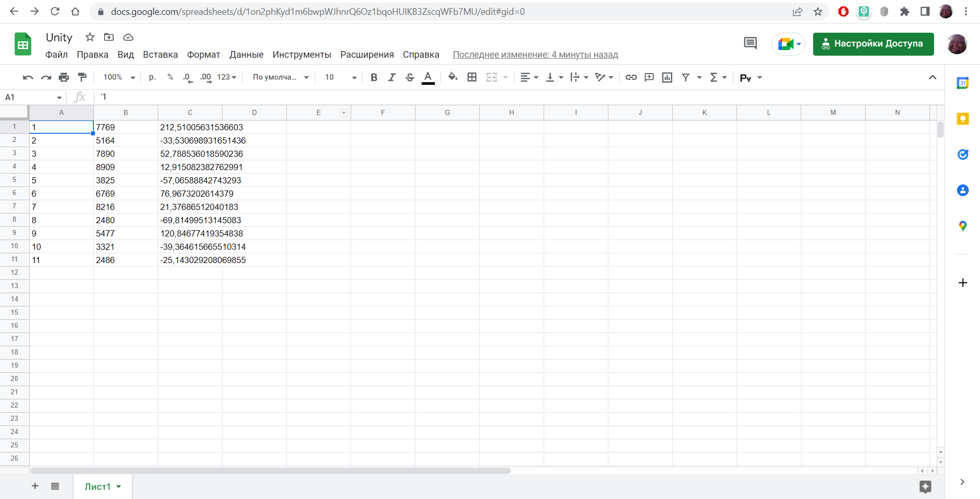Open the zoom 100% dropdown

119,78
